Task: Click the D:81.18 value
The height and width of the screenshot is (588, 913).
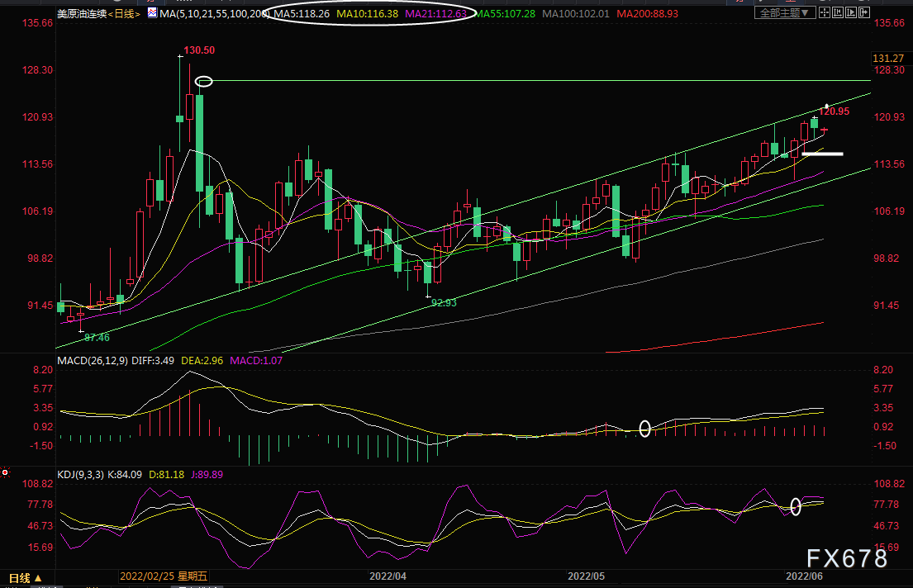Action: 167,475
